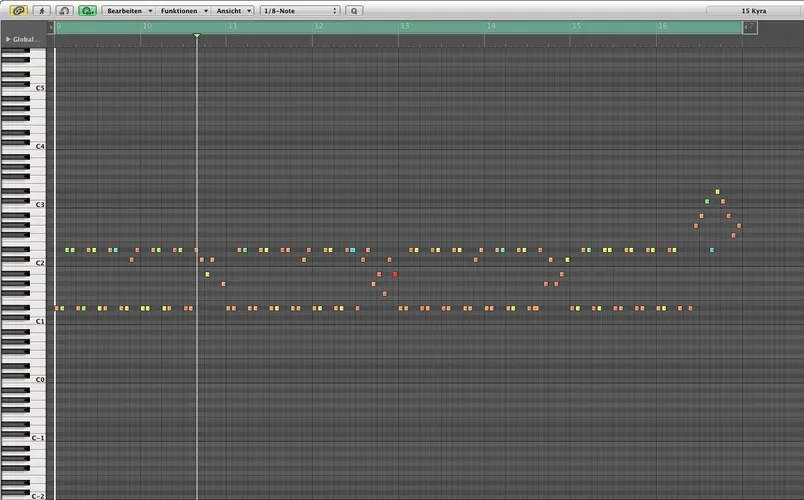The height and width of the screenshot is (500, 804).
Task: Select the cyan note in bar 14
Action: click(502, 250)
